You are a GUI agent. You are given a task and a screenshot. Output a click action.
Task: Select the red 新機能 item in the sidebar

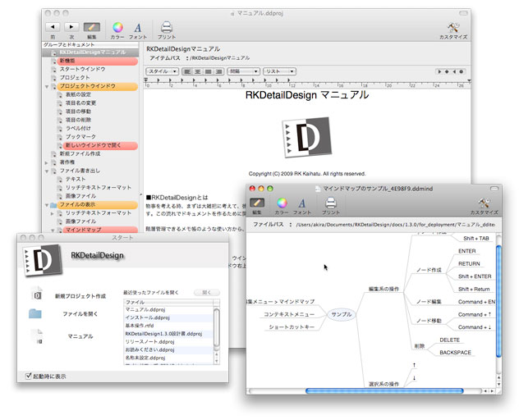[x=98, y=61]
